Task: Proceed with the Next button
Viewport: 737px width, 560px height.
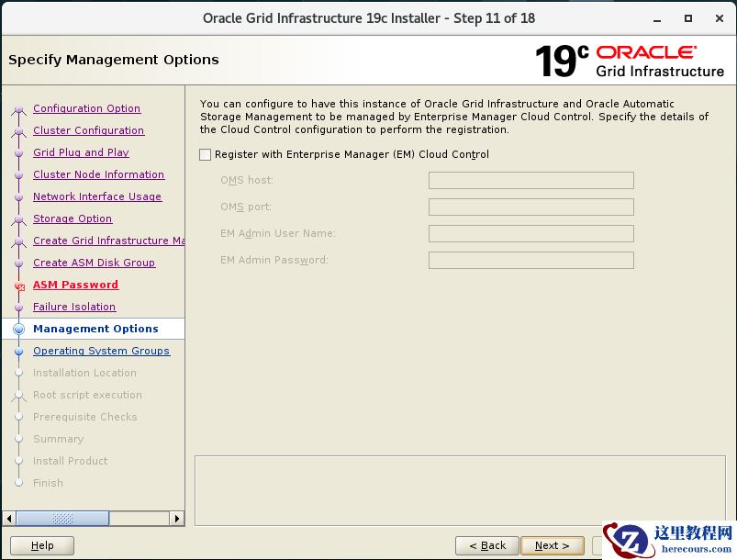Action: 553,546
